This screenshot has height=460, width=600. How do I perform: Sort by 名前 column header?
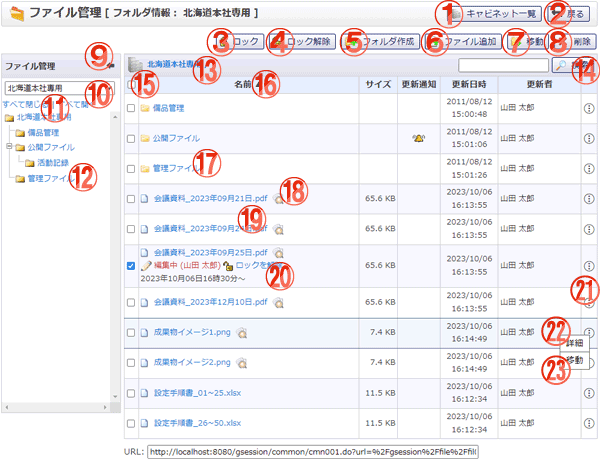pyautogui.click(x=243, y=84)
